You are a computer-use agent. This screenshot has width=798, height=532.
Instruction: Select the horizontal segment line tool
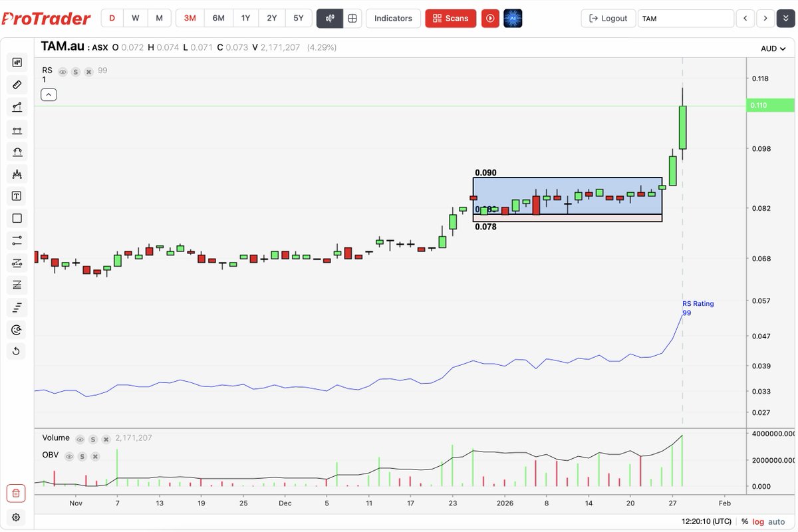[17, 130]
